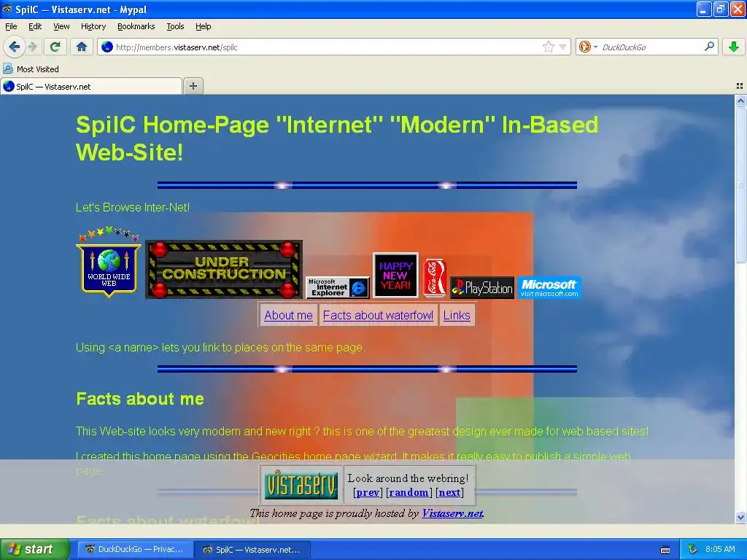
Task: Click the 8:05 AM taskbar clock
Action: click(x=720, y=549)
